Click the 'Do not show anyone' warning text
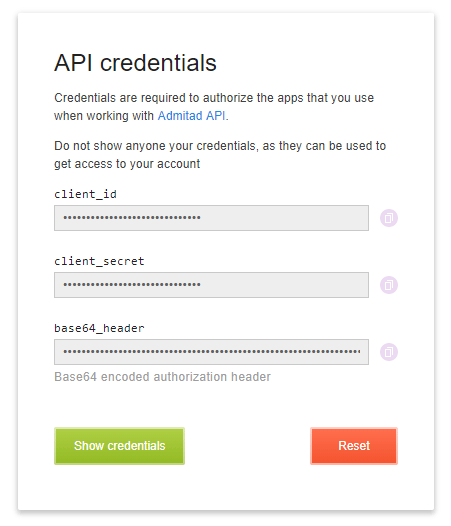The height and width of the screenshot is (526, 451). [x=220, y=155]
